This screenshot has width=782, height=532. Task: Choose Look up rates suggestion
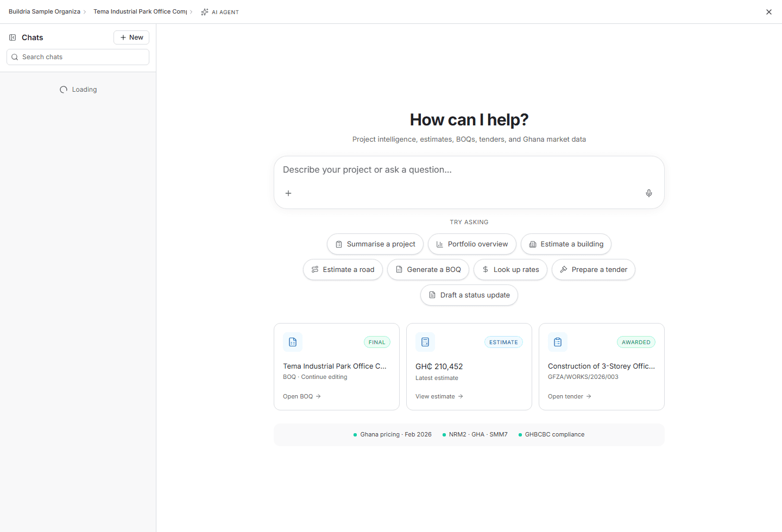(510, 270)
